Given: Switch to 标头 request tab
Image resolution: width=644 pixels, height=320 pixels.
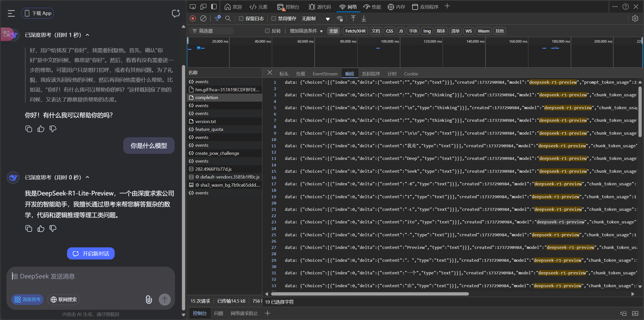Looking at the screenshot, I should pos(284,74).
